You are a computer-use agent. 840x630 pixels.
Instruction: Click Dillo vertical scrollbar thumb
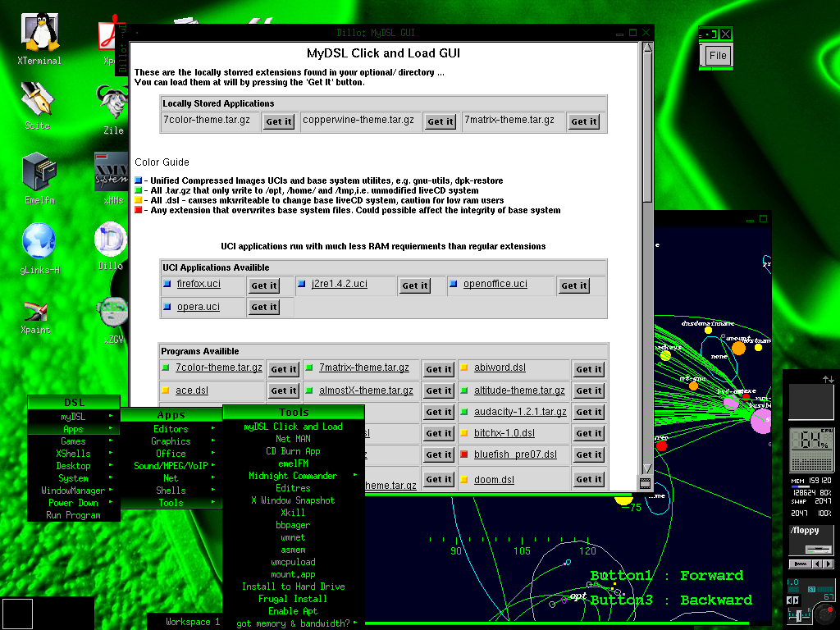[x=647, y=127]
